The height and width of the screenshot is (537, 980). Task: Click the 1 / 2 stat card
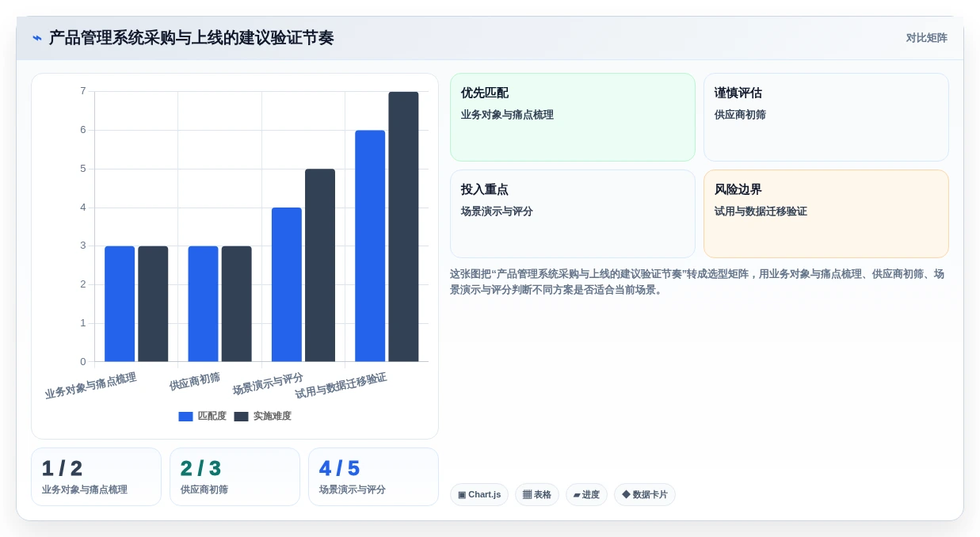[96, 477]
